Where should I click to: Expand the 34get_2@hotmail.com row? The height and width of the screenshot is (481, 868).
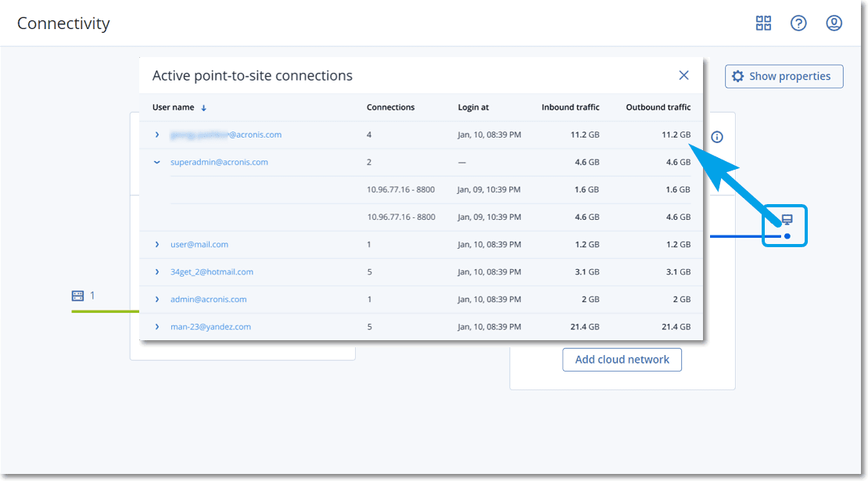[x=157, y=272]
